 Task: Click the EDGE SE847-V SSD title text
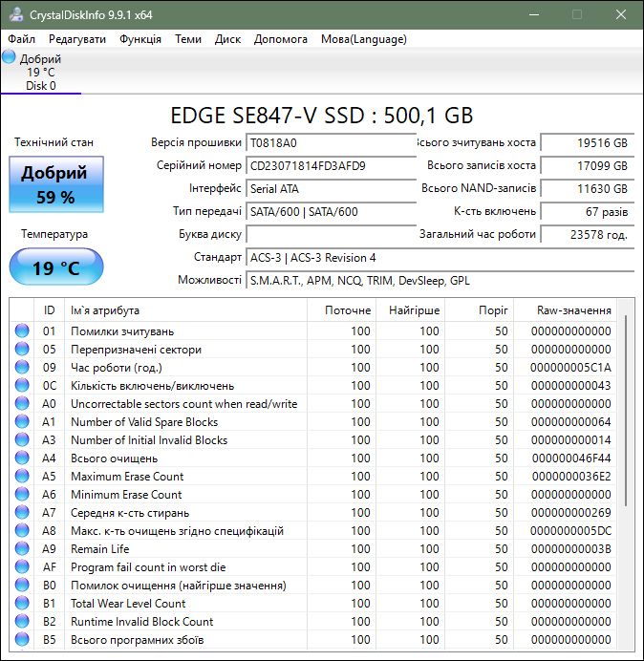click(x=322, y=116)
